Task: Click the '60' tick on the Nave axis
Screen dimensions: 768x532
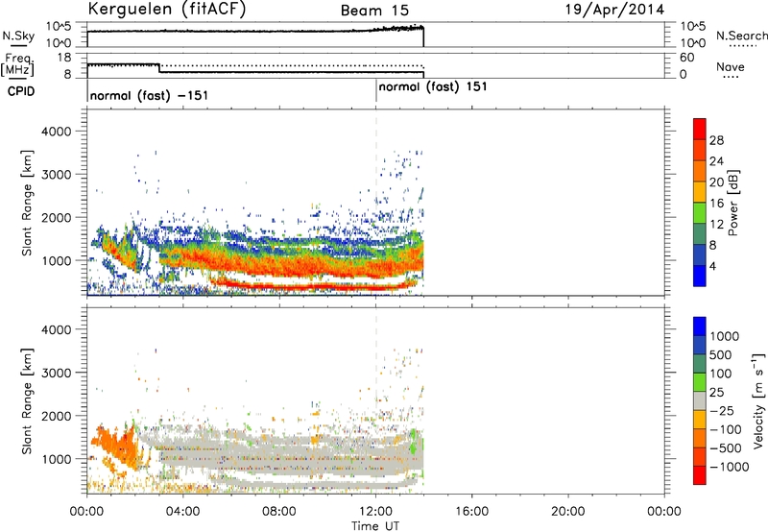Action: coord(686,58)
